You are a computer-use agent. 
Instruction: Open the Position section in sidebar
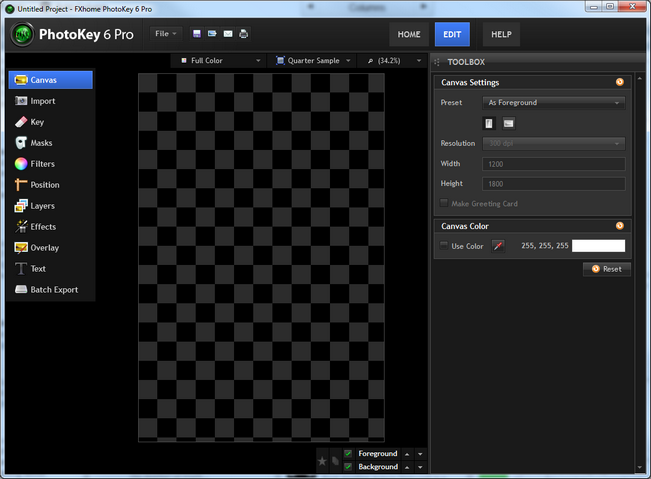pos(51,185)
